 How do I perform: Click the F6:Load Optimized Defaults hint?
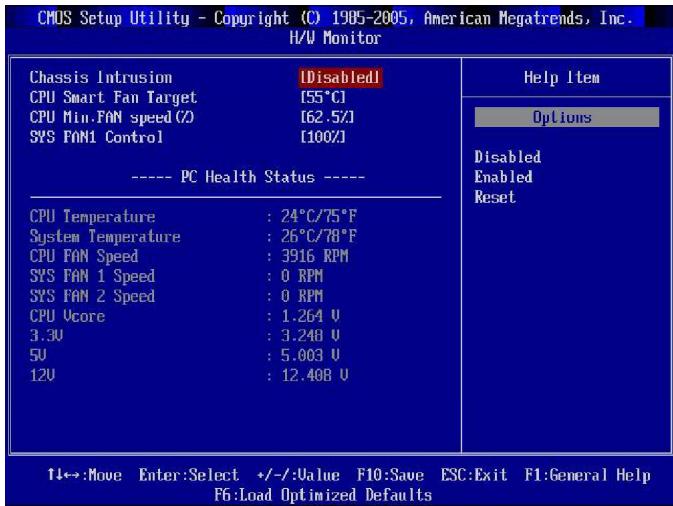[323, 495]
